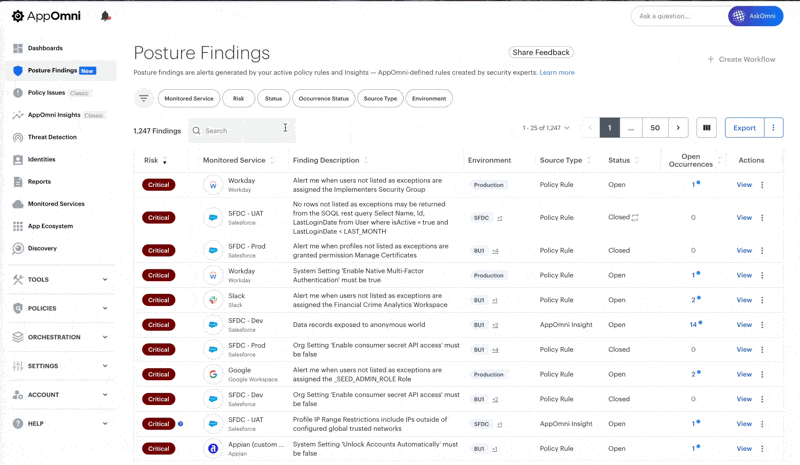This screenshot has width=800, height=465.
Task: Open the Occurrence Status filter
Action: pos(323,99)
